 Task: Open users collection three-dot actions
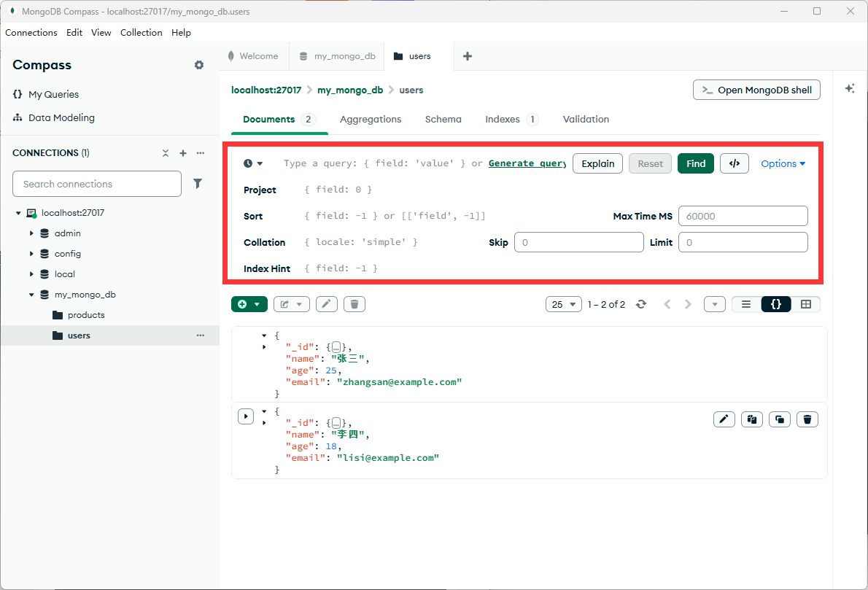(x=201, y=335)
